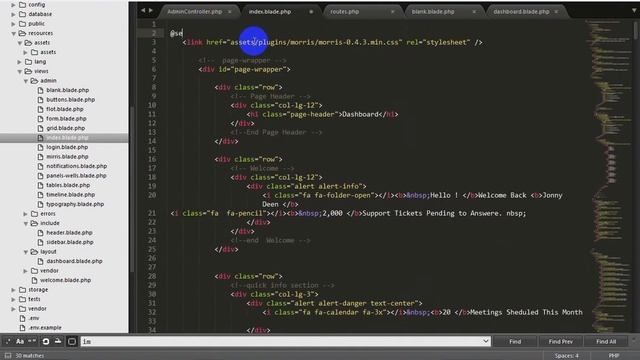Expand the lang folder
Viewport: 640px width, 360px height.
[x=20, y=62]
